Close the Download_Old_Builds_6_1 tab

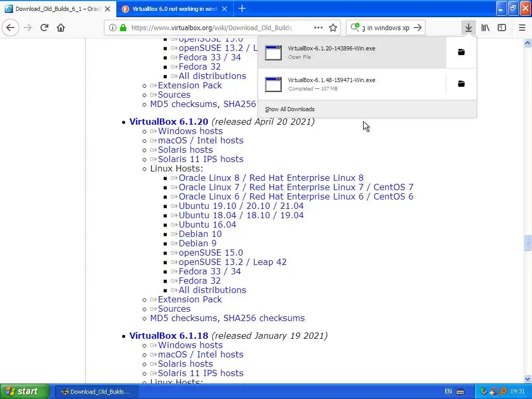click(108, 9)
